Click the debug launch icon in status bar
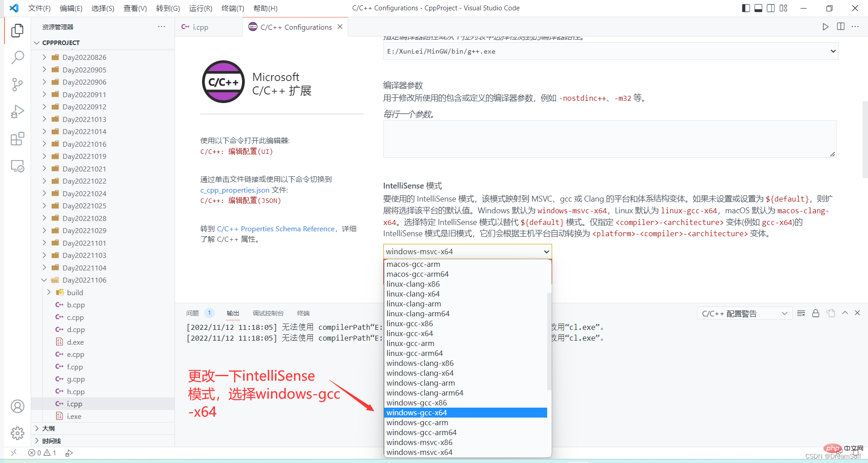This screenshot has height=463, width=868. point(69,453)
